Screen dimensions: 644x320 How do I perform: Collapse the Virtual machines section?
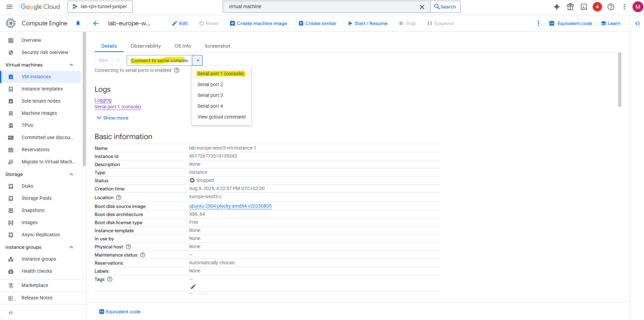click(71, 65)
